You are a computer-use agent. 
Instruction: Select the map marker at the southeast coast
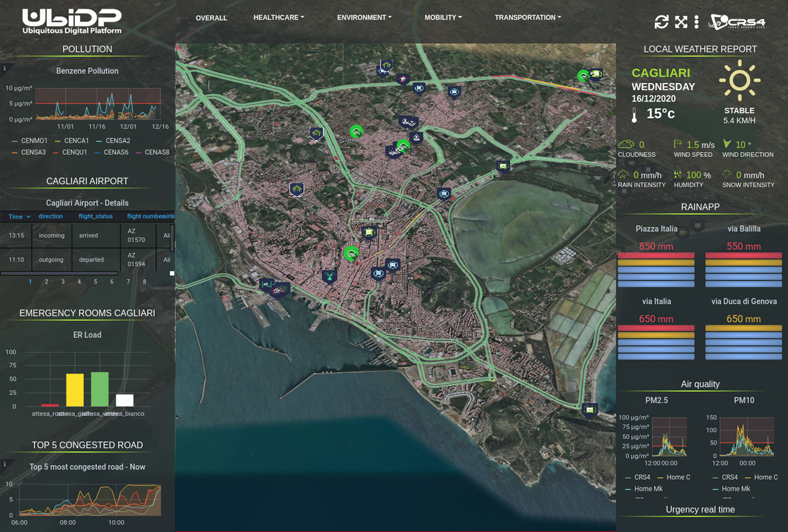[589, 409]
